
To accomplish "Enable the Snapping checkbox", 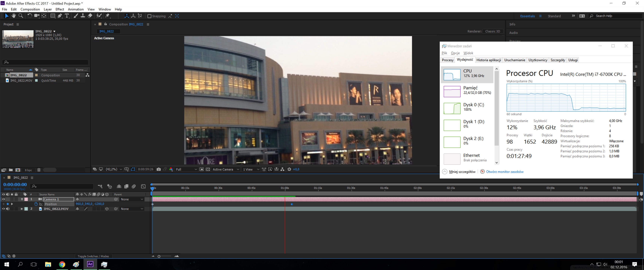I will (x=149, y=16).
